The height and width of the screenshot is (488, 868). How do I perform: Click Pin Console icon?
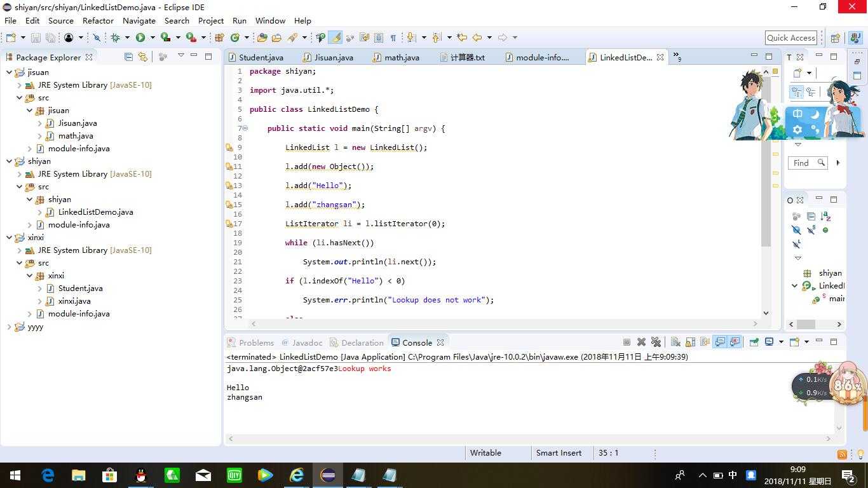754,342
